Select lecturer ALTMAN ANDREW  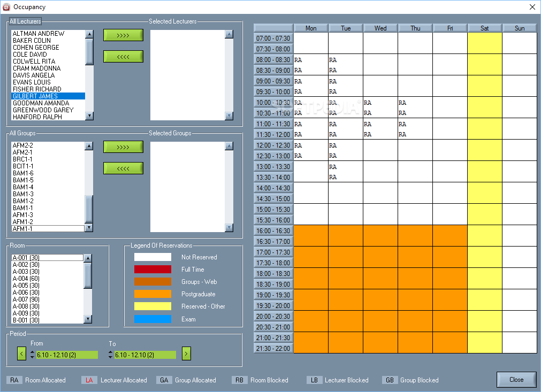(48, 34)
